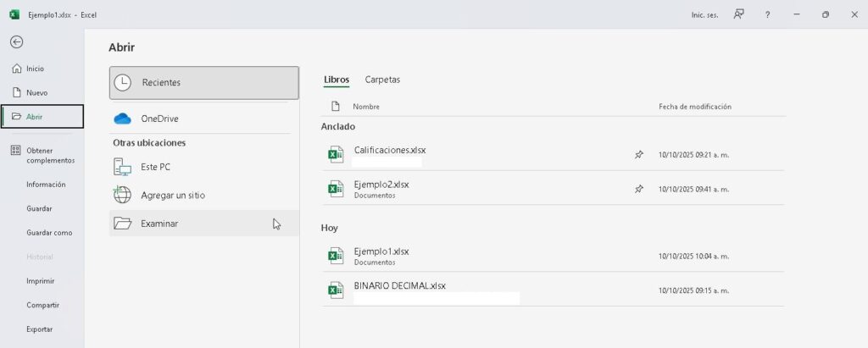Switch to the Carpetas tab

382,80
